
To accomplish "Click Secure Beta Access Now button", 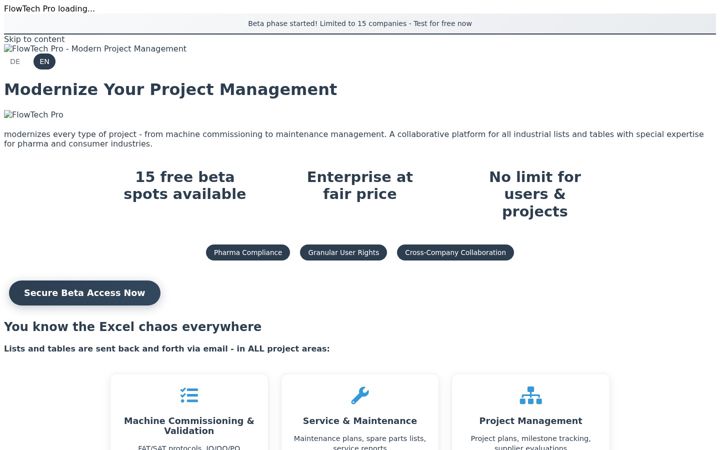I will click(x=84, y=293).
